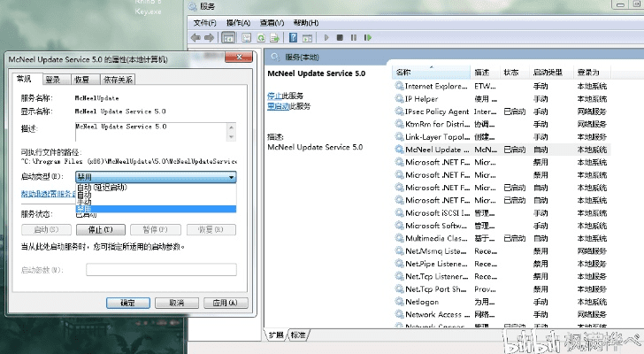Open the 操作(A) menu
The width and height of the screenshot is (644, 354).
238,22
